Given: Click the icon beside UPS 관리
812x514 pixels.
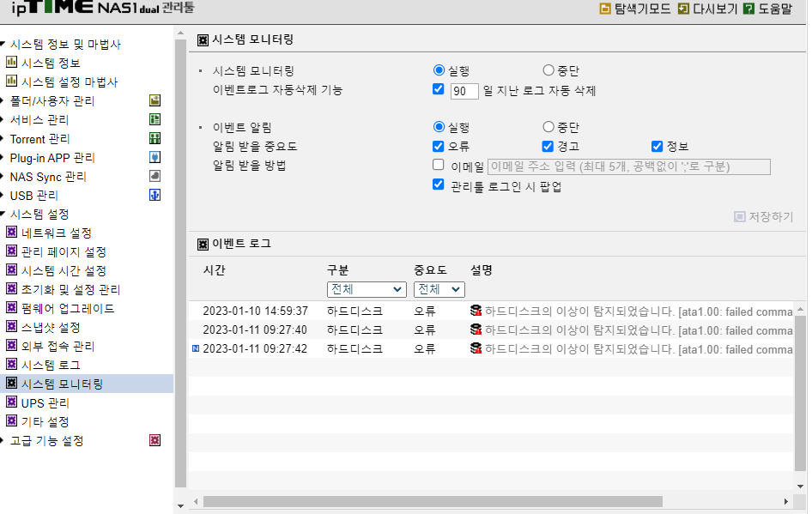Looking at the screenshot, I should pos(11,402).
